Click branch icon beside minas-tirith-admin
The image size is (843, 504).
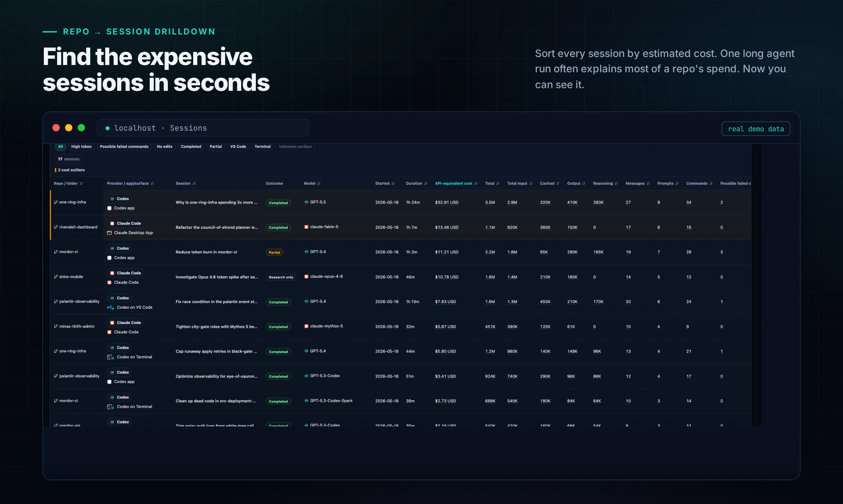(x=56, y=326)
